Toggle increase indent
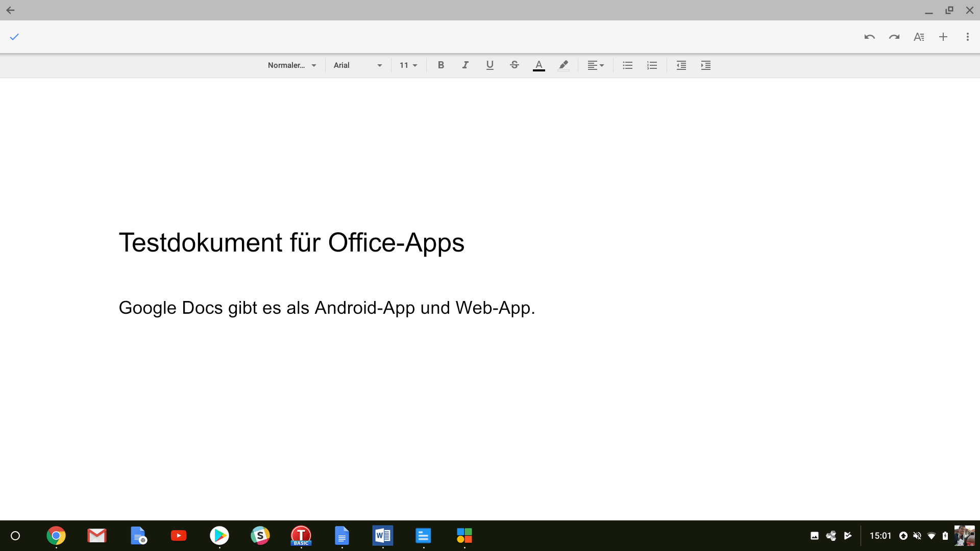The width and height of the screenshot is (980, 551). pos(705,65)
